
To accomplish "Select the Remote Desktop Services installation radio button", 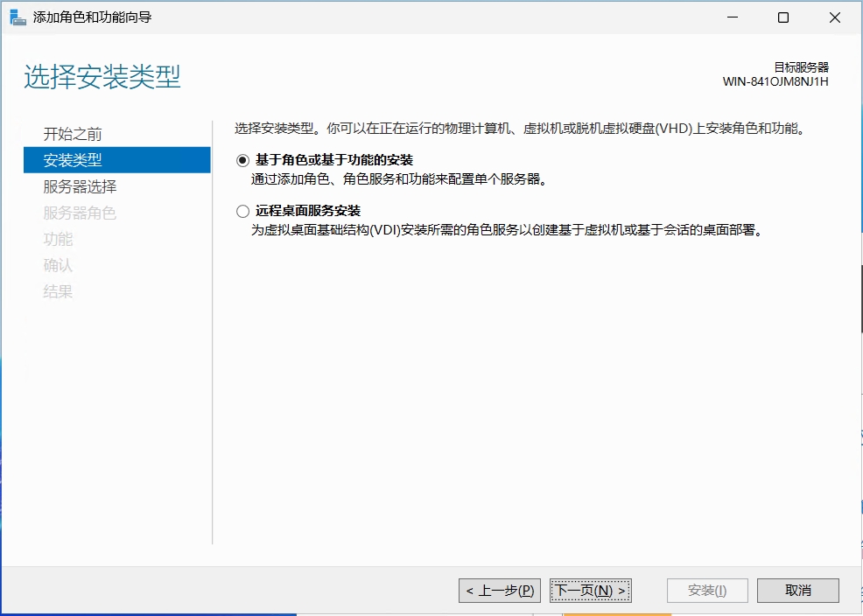I will click(242, 211).
